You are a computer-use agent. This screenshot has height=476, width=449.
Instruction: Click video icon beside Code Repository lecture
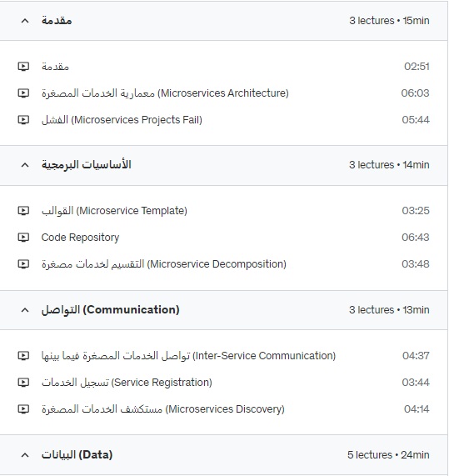[x=23, y=237]
